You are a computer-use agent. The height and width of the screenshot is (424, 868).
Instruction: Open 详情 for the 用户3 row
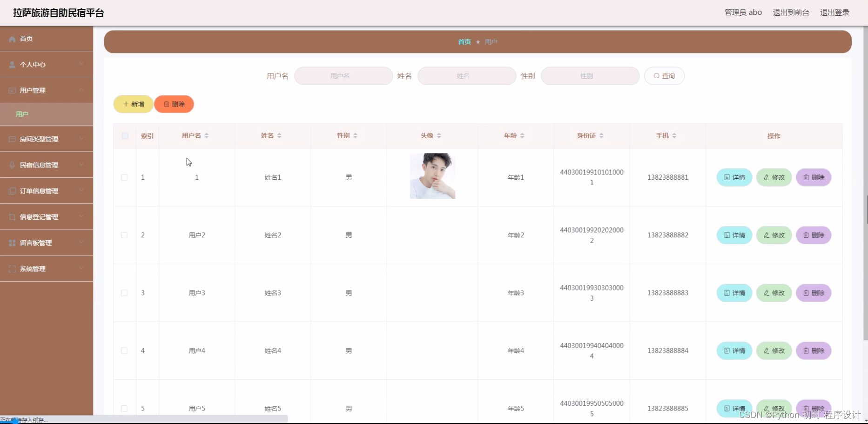coord(734,293)
